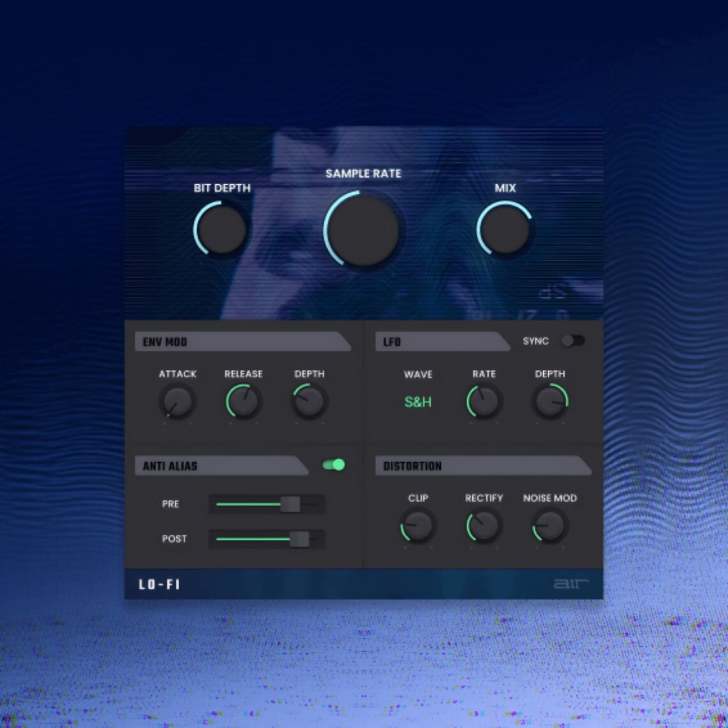Screen dimensions: 728x728
Task: Click the WAVE label
Action: (418, 374)
